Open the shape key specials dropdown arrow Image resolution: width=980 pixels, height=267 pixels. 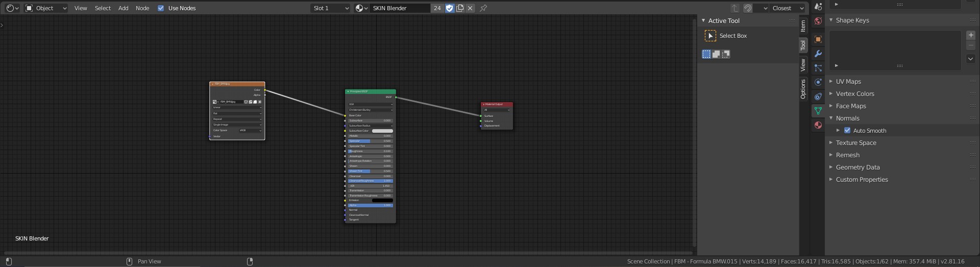point(971,59)
